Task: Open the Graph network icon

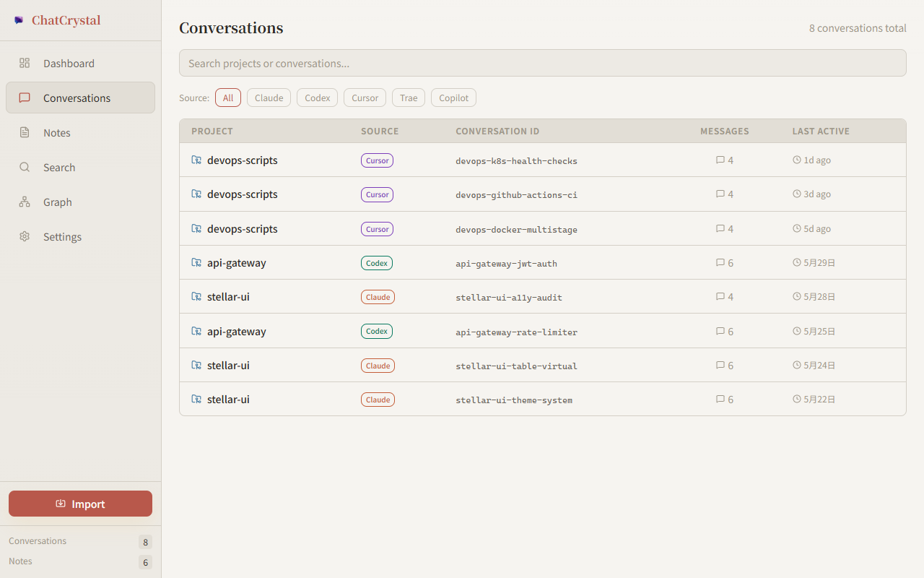Action: 25,202
